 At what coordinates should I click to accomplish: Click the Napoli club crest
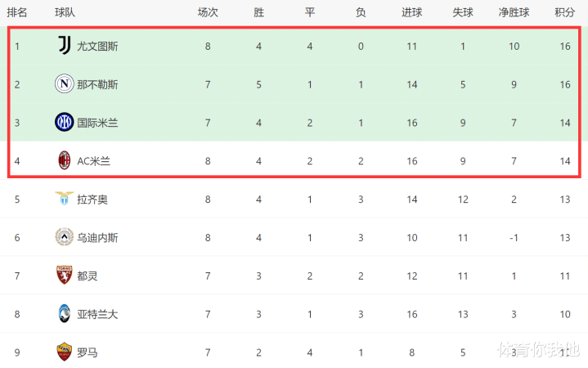[64, 83]
